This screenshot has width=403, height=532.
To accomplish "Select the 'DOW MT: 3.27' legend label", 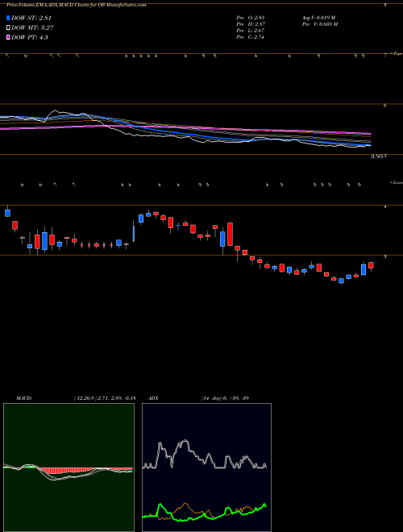I will pyautogui.click(x=32, y=28).
